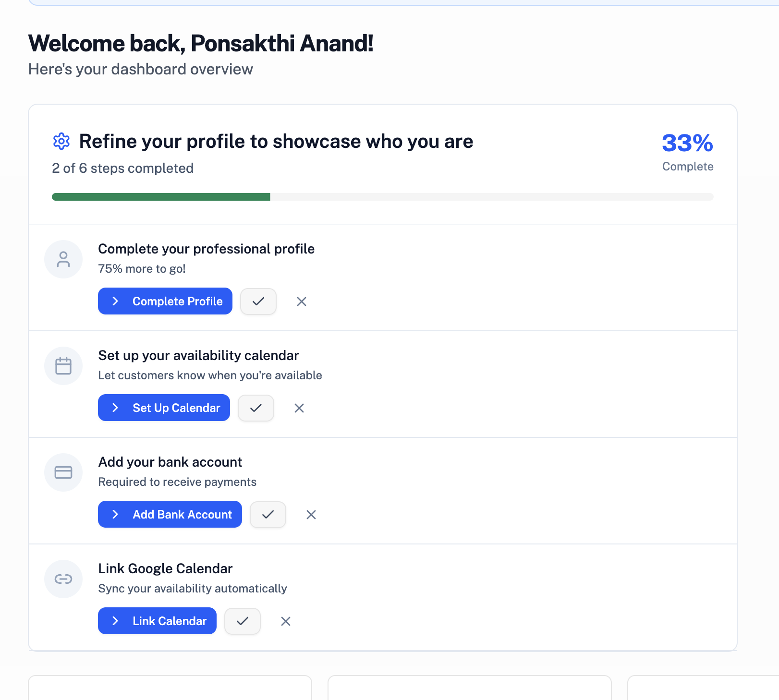
Task: Open the Complete Profile button
Action: tap(165, 302)
